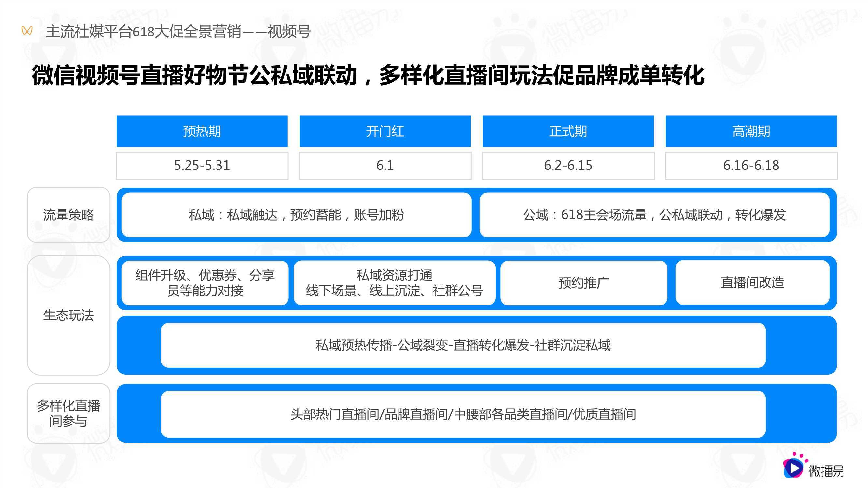This screenshot has height=488, width=868.
Task: Select the 多样化直播间参与 row label
Action: point(68,413)
